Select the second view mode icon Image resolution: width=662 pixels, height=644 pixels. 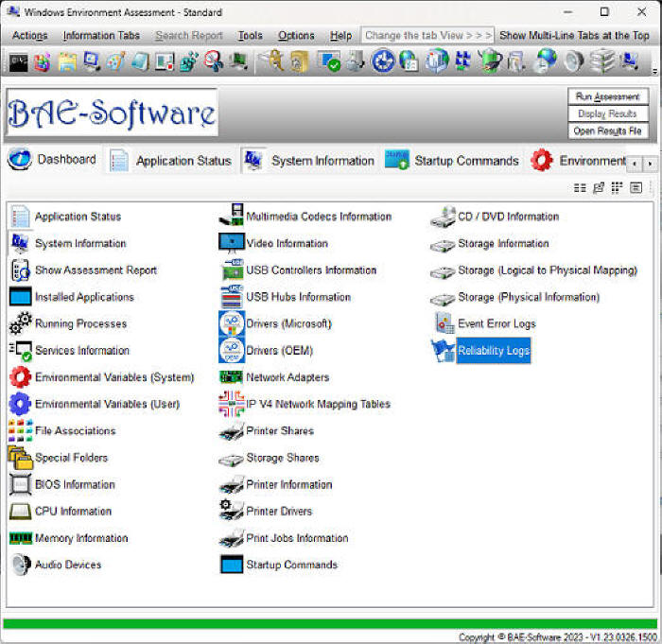coord(599,187)
